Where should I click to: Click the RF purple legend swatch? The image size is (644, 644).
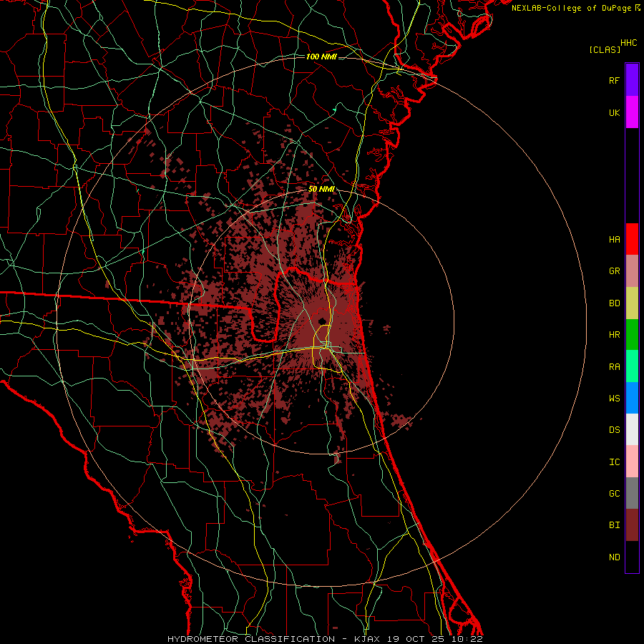point(632,80)
